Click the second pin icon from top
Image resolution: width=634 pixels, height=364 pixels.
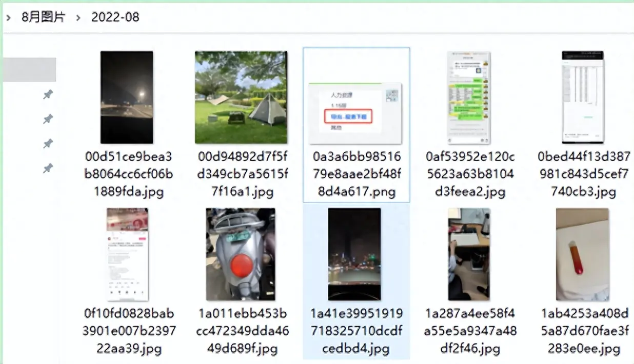[x=48, y=119]
